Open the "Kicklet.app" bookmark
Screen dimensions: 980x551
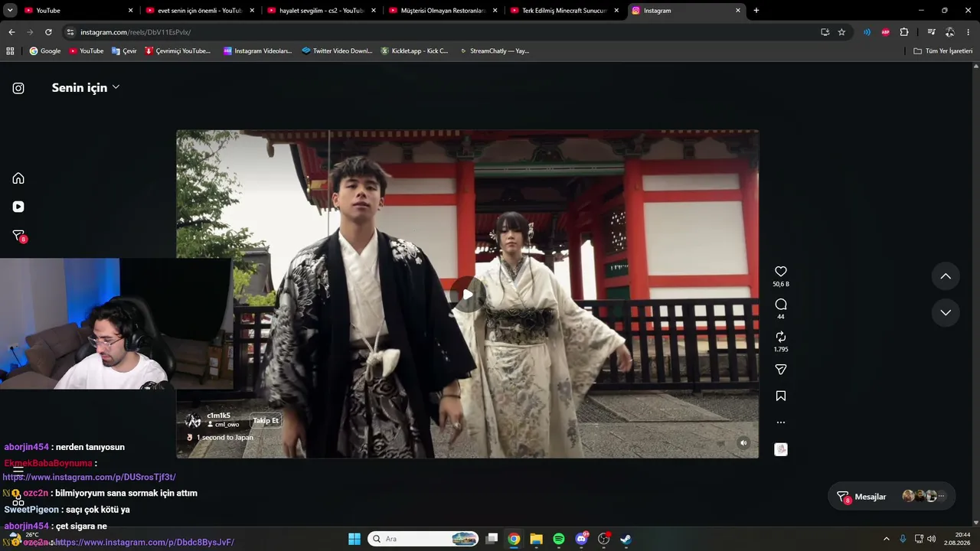pos(415,51)
